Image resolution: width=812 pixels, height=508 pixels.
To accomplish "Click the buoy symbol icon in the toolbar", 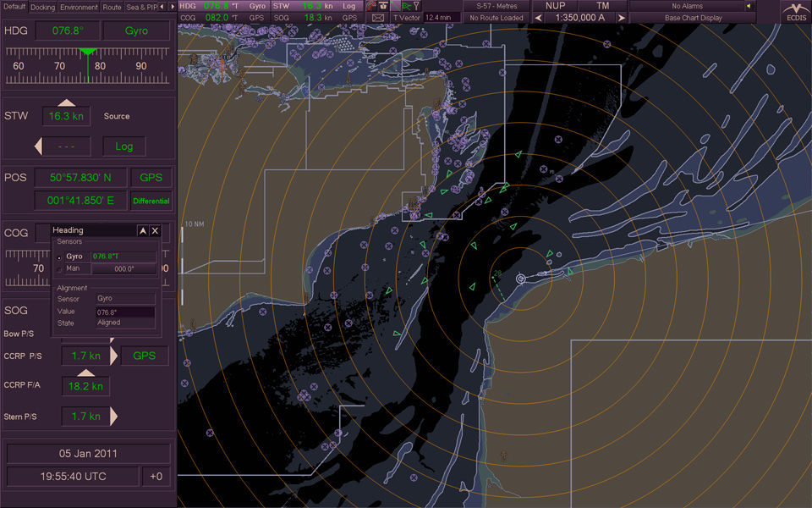I will coord(383,6).
